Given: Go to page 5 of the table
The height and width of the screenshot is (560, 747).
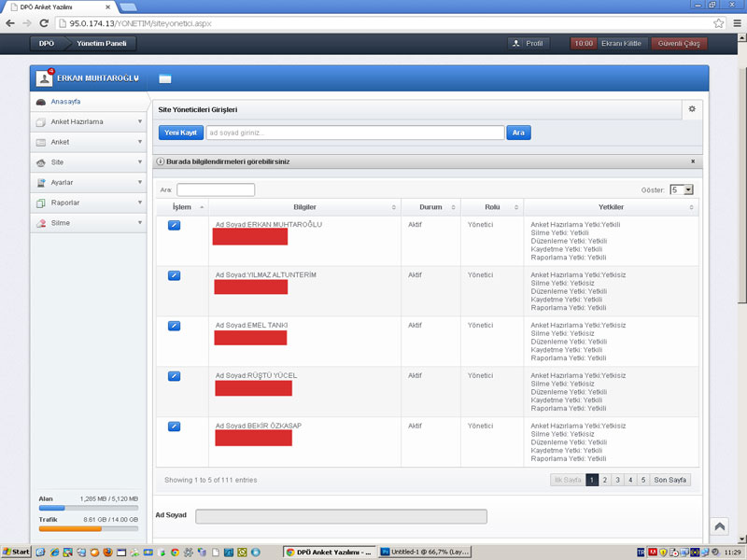Looking at the screenshot, I should [x=643, y=480].
